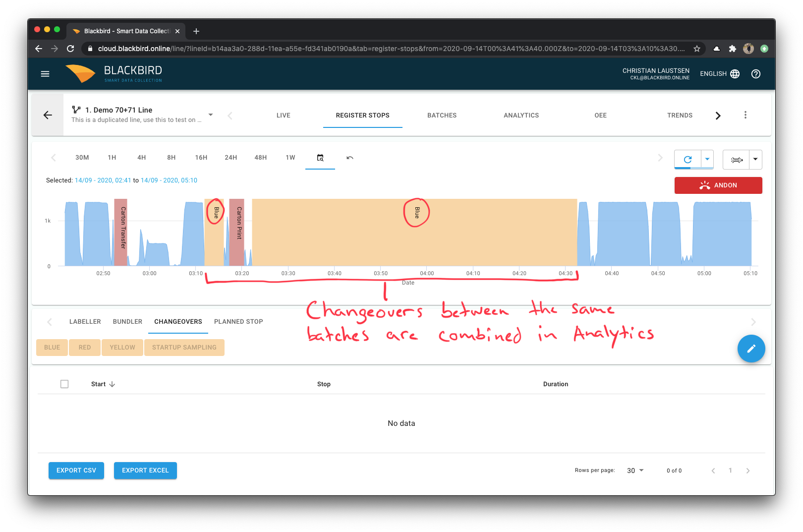Move the time window later with right chevron

[x=660, y=158]
